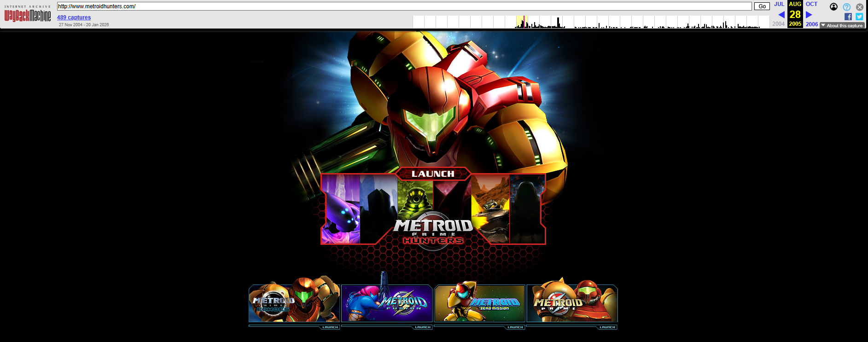868x342 pixels.
Task: Click the date range '27 Nov 2004 - 20 Jan 2026'
Action: [84, 25]
